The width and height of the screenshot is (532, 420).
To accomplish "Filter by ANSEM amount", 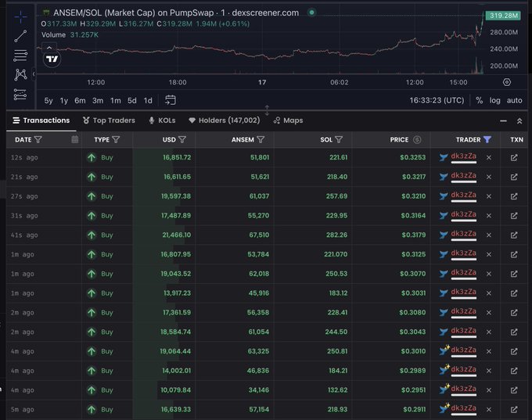I will point(261,139).
